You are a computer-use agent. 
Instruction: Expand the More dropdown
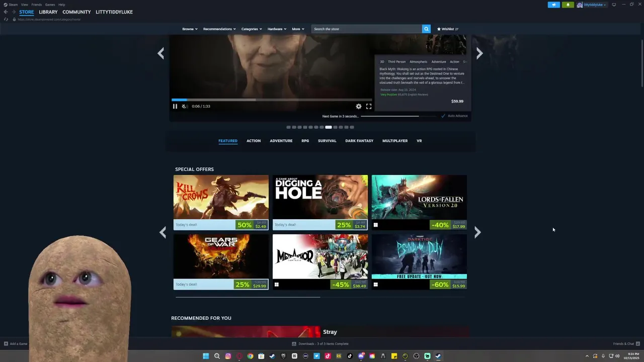(x=298, y=29)
